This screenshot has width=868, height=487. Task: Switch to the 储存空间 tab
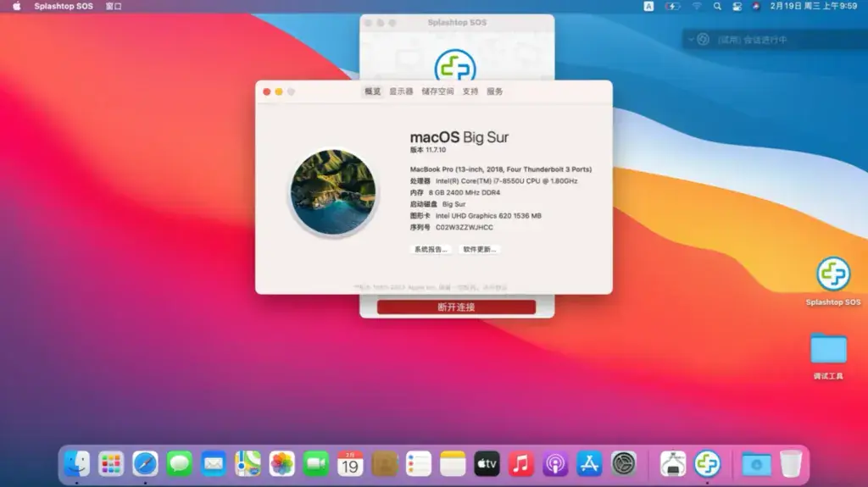pos(437,91)
